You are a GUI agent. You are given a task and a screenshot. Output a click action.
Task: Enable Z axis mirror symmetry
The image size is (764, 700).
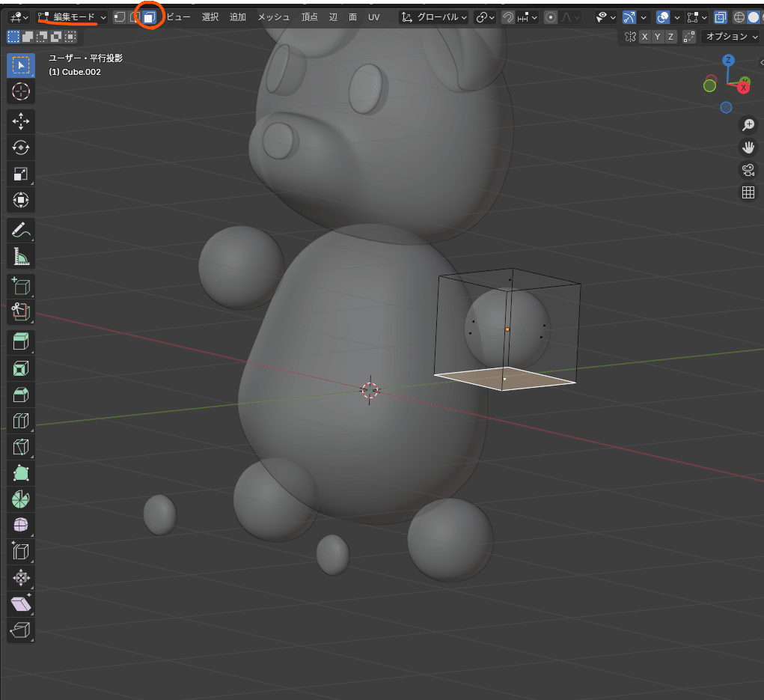(x=670, y=37)
